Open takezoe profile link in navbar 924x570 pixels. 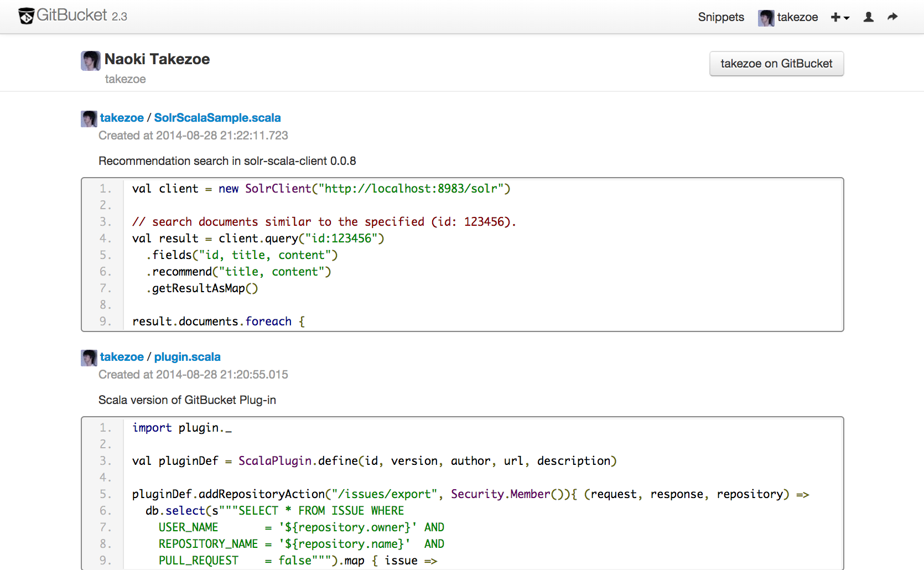pos(797,17)
